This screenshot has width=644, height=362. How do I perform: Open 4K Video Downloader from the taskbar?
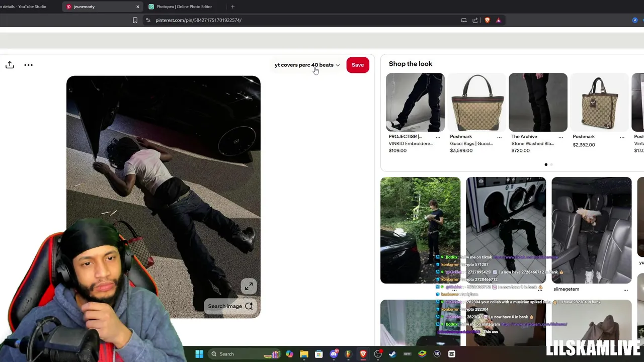coord(437,354)
